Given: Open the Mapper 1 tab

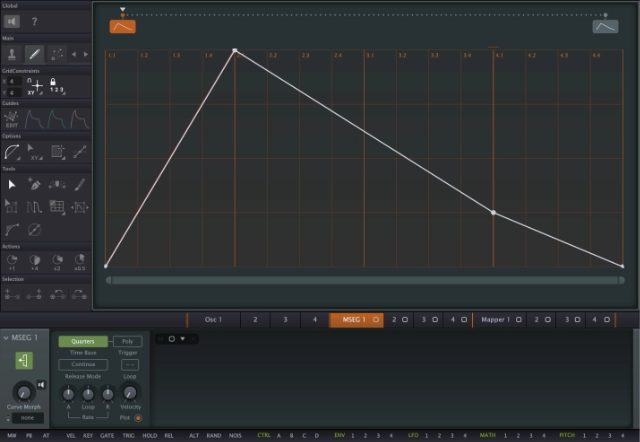Looking at the screenshot, I should tap(495, 320).
